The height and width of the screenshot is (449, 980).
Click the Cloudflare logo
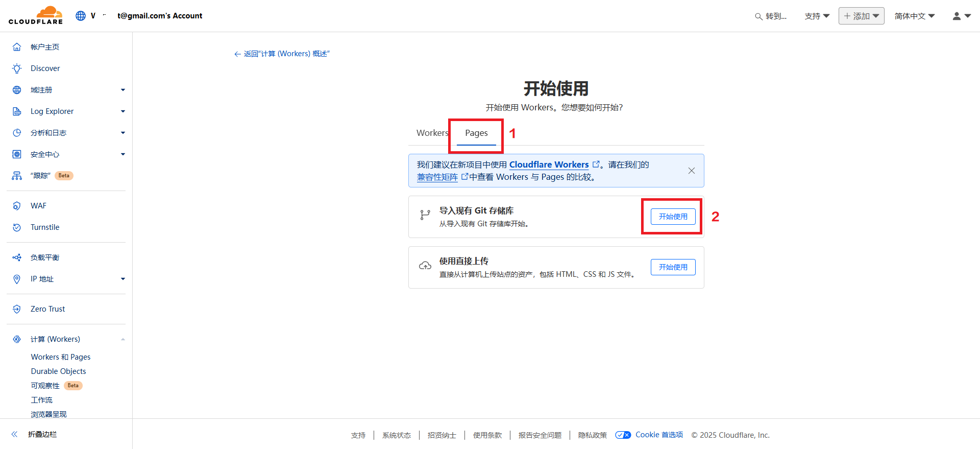36,15
